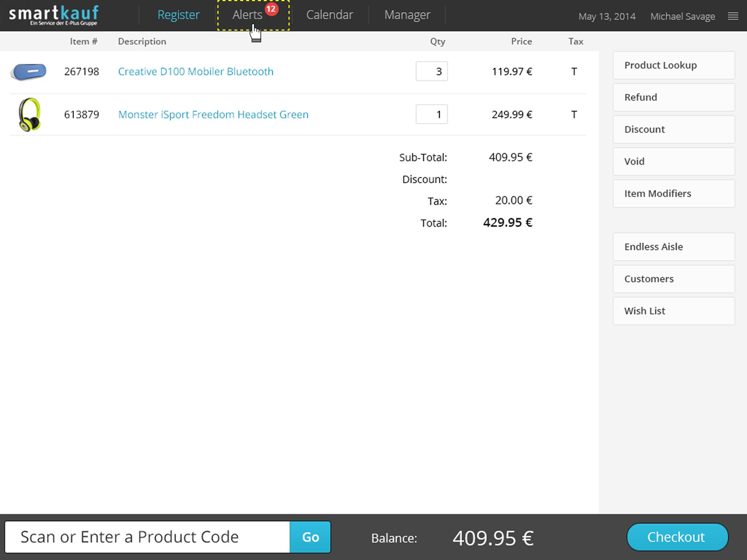
Task: Click quantity field for Creative D100
Action: tap(431, 71)
